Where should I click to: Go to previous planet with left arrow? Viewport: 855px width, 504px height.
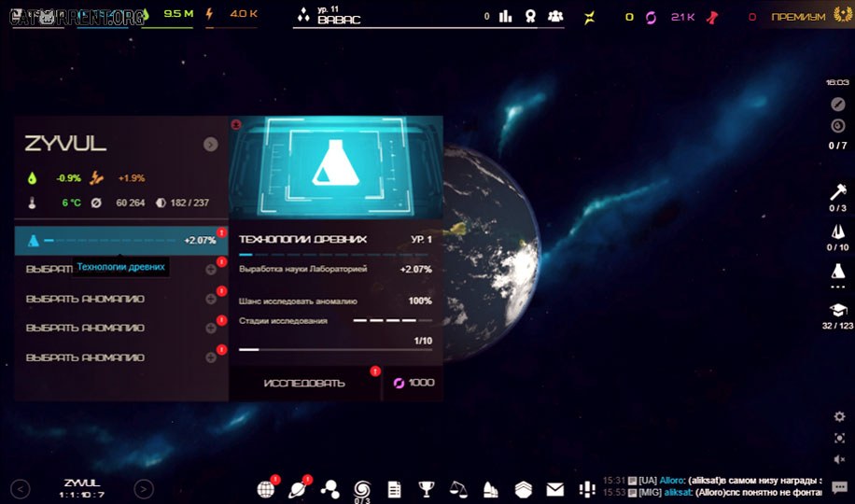tap(21, 489)
